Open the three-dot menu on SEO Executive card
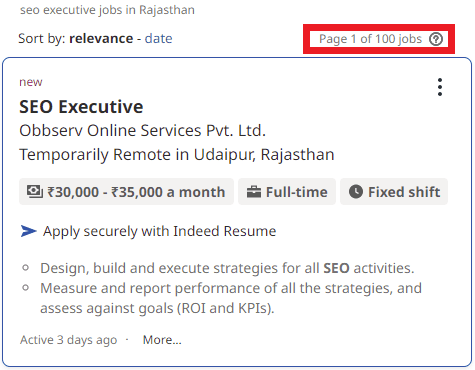This screenshot has height=370, width=475. [440, 87]
